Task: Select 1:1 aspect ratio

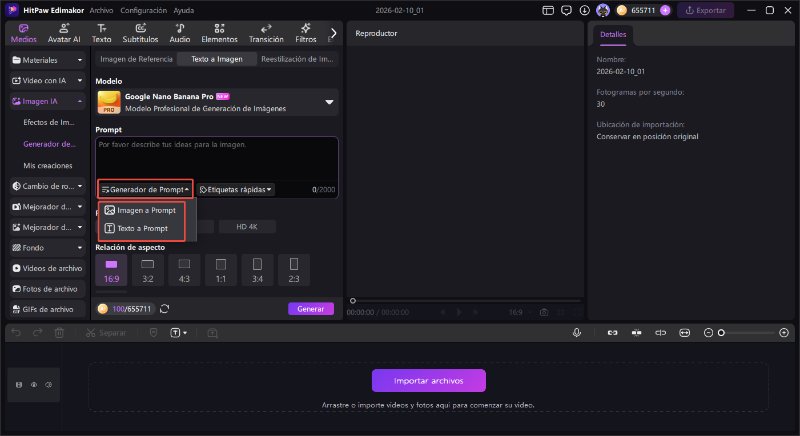Action: 221,271
